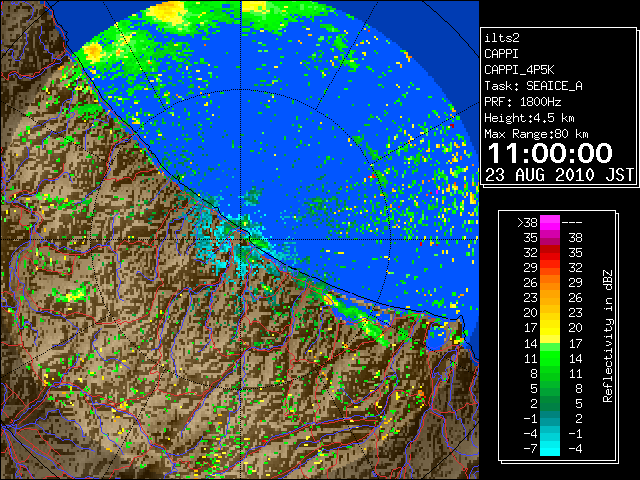
Task: Click the 'ilts2' radar site label
Action: pyautogui.click(x=502, y=38)
